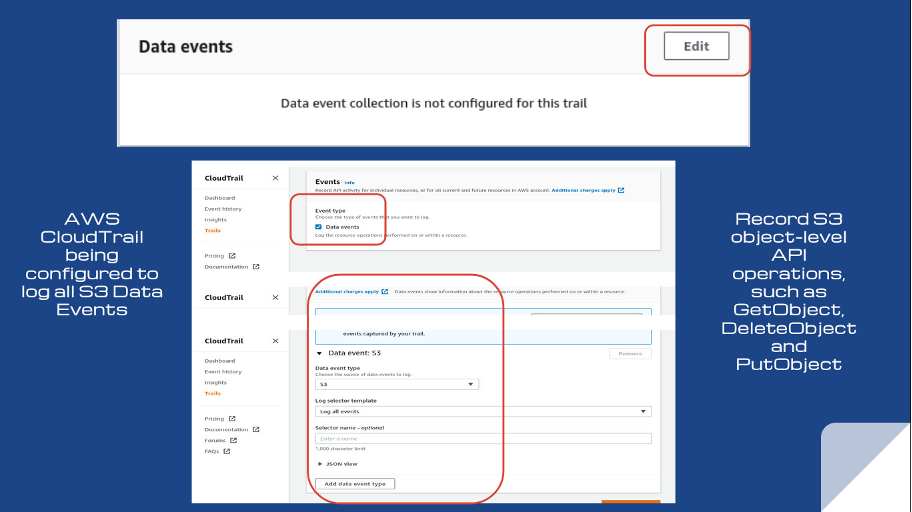Expand the JSON view section
This screenshot has width=912, height=512.
tap(320, 464)
